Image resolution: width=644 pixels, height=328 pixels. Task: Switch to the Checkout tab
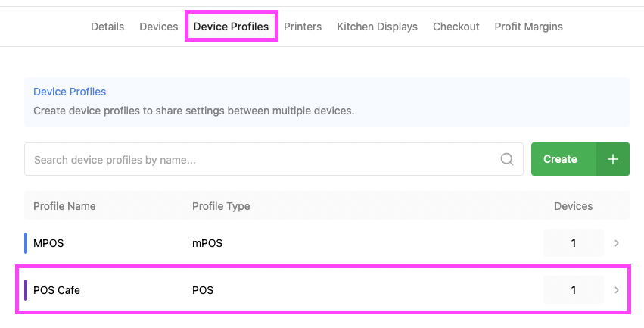point(456,27)
